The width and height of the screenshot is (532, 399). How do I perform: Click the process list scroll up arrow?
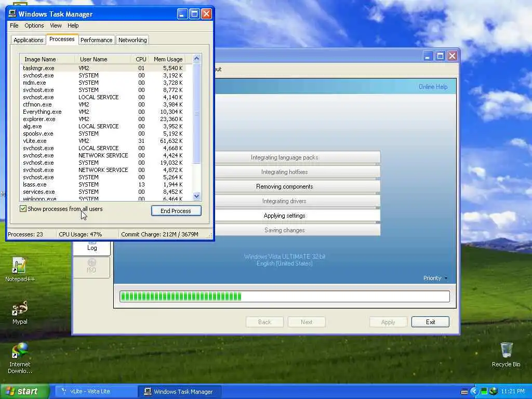(196, 58)
